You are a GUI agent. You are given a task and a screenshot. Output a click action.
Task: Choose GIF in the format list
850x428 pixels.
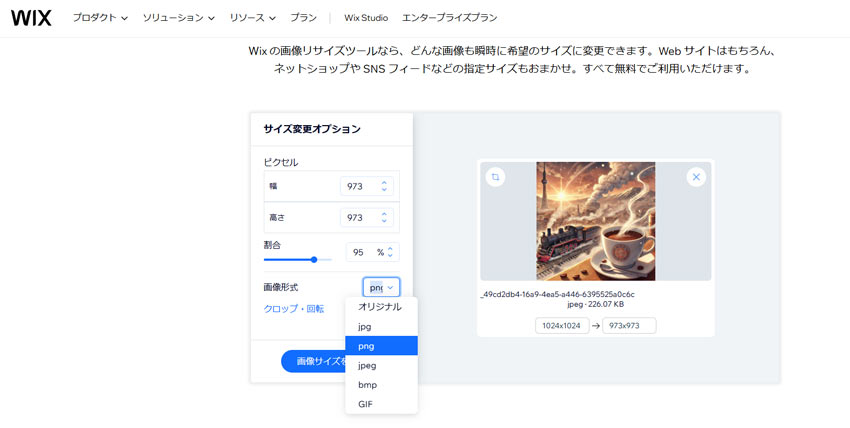[381, 404]
